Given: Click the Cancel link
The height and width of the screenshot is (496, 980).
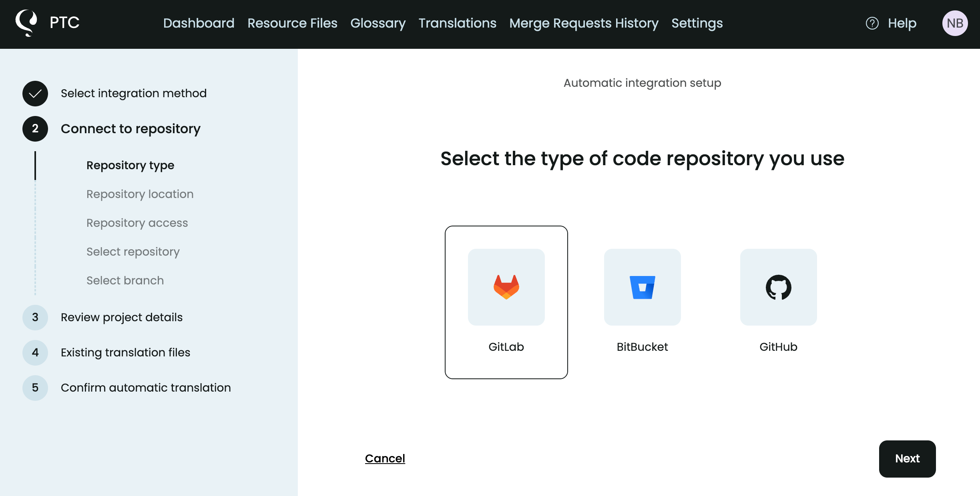Looking at the screenshot, I should click(x=385, y=458).
